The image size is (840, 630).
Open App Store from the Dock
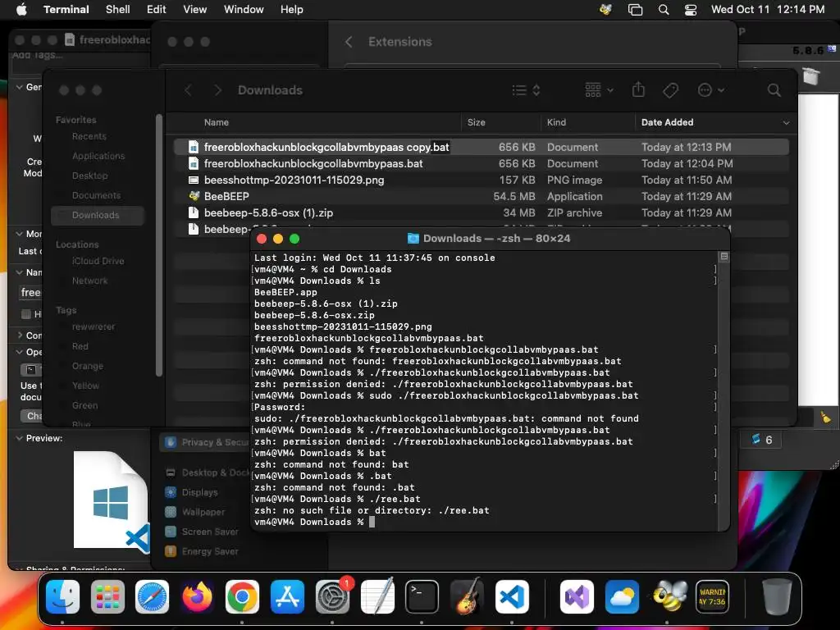coord(287,596)
